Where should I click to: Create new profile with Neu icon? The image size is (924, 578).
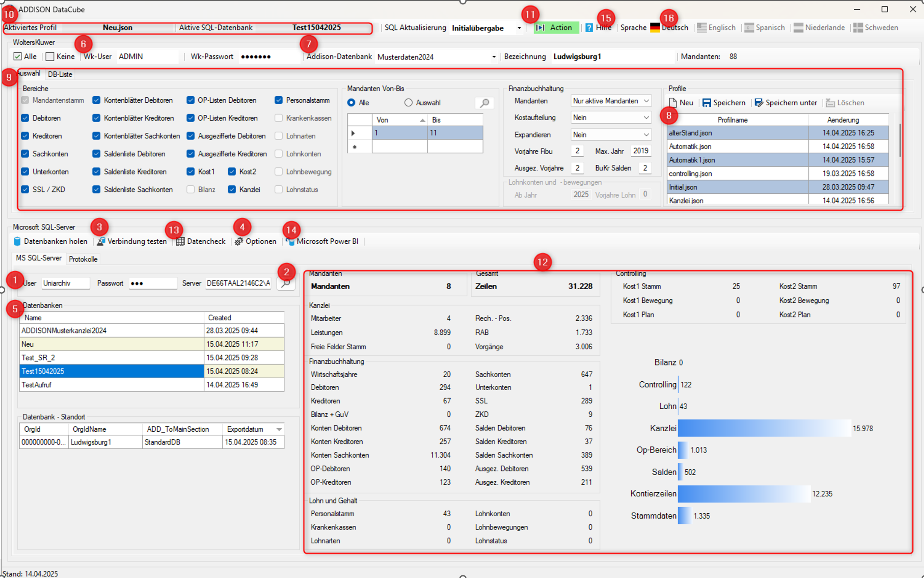673,103
